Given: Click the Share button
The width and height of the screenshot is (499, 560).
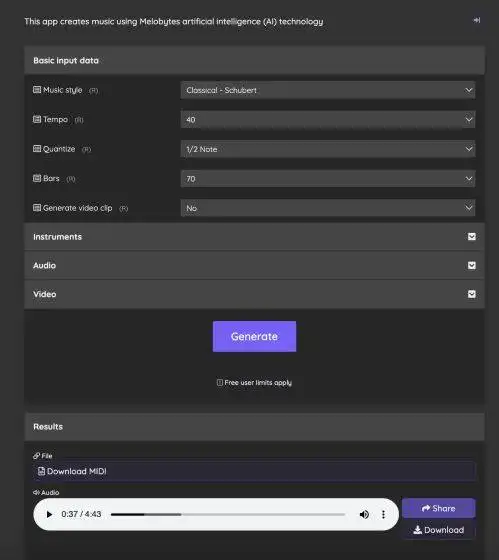Looking at the screenshot, I should [x=439, y=508].
